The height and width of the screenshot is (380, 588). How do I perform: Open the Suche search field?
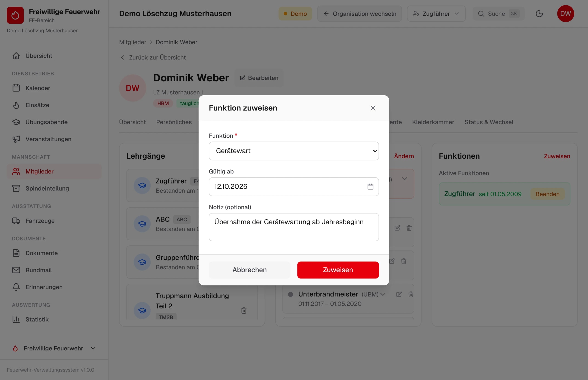coord(498,14)
